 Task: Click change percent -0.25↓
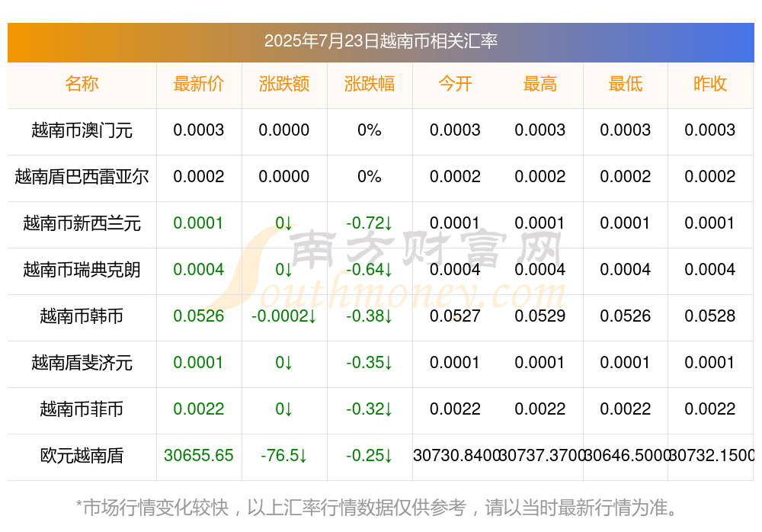click(370, 456)
